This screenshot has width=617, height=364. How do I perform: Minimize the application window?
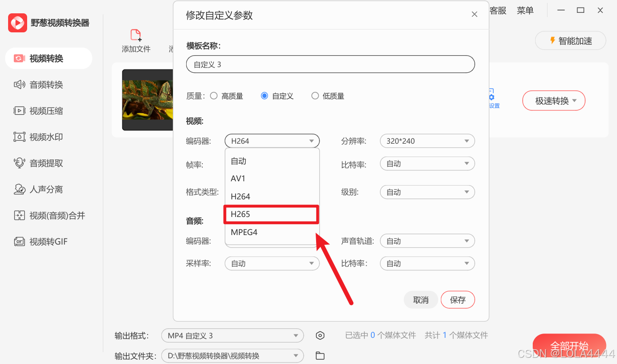pos(562,10)
